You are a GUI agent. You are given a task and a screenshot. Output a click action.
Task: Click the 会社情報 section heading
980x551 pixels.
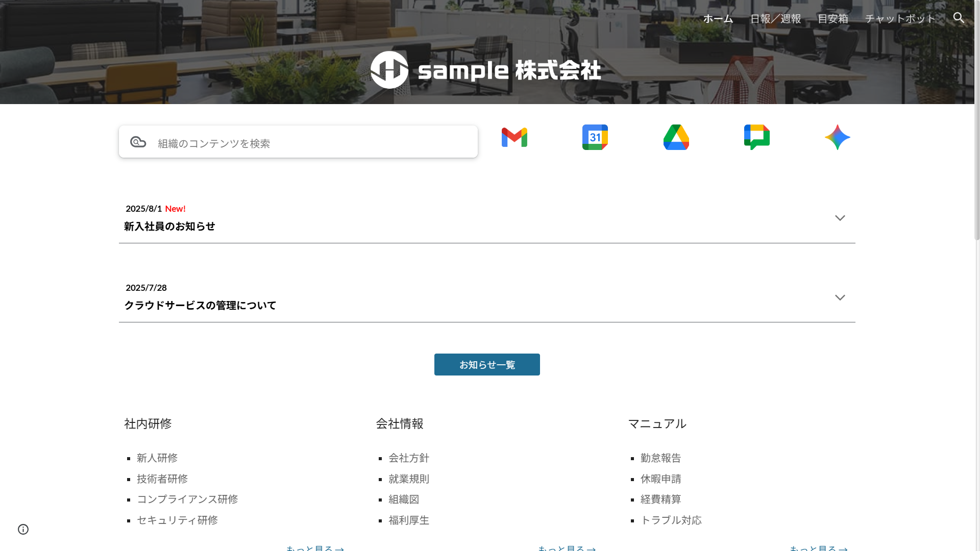click(x=400, y=424)
